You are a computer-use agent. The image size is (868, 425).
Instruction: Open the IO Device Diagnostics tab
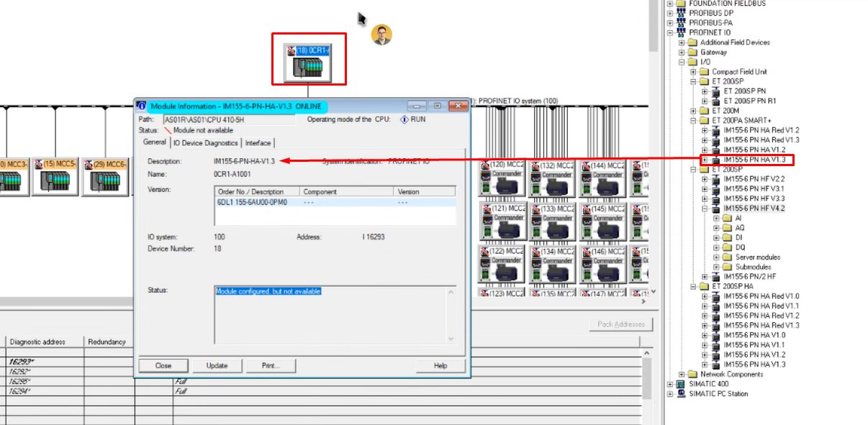tap(205, 143)
